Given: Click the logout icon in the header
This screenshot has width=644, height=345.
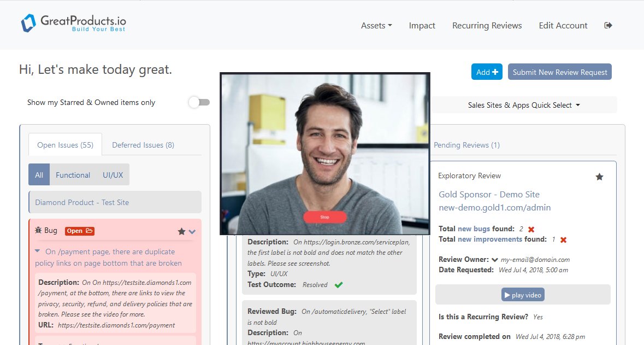Looking at the screenshot, I should [608, 26].
